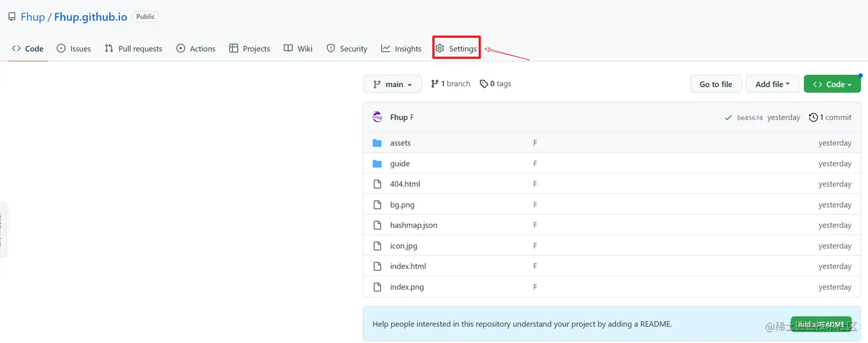Open the Add file dropdown
Screen dimensions: 868x343
[773, 84]
